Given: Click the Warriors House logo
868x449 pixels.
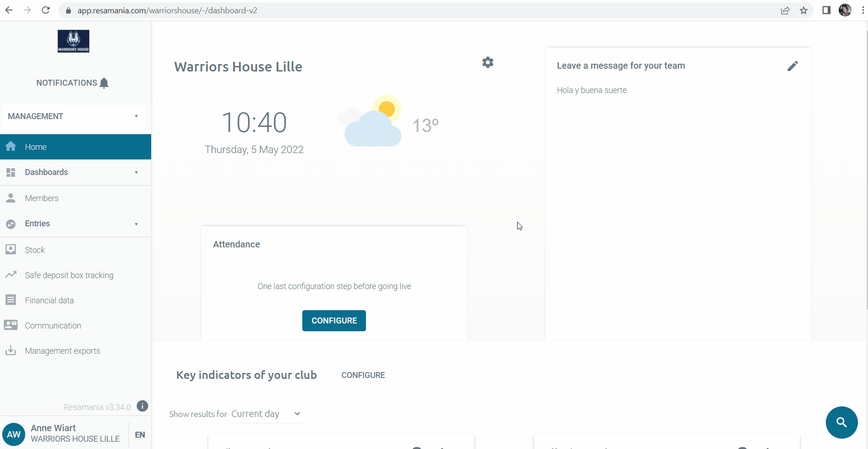Looking at the screenshot, I should click(x=73, y=41).
